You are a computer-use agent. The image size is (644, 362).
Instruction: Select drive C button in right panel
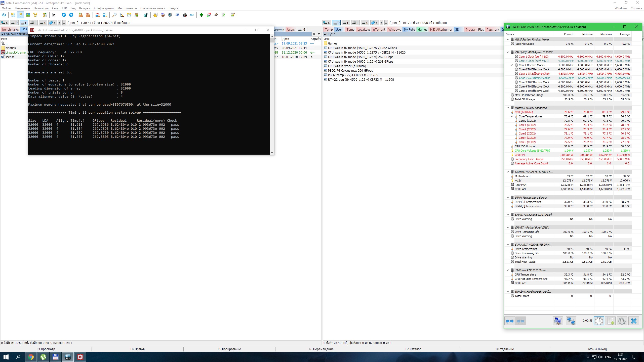pos(327,23)
